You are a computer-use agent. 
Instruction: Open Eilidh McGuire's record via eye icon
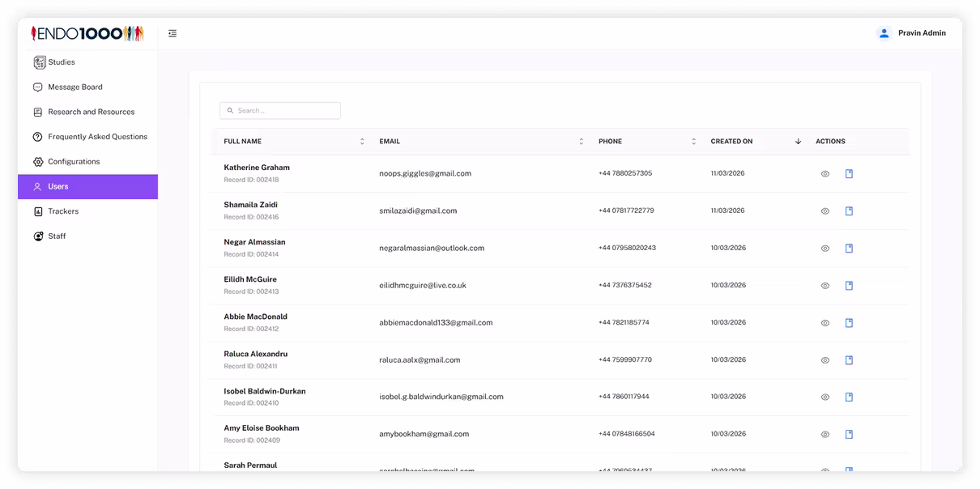[x=824, y=285]
